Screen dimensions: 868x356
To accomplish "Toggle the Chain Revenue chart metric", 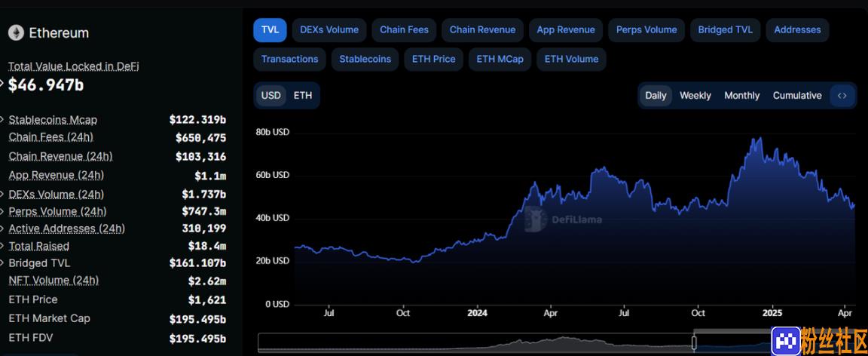I will 482,30.
